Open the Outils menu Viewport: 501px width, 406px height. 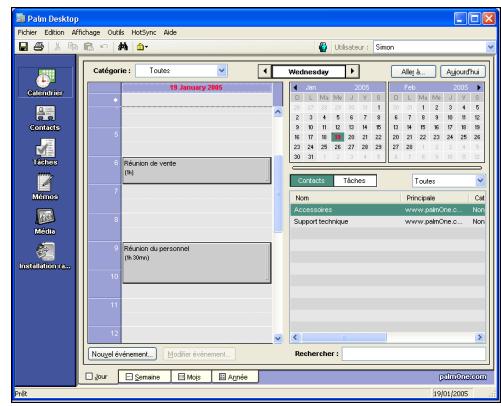tap(116, 32)
